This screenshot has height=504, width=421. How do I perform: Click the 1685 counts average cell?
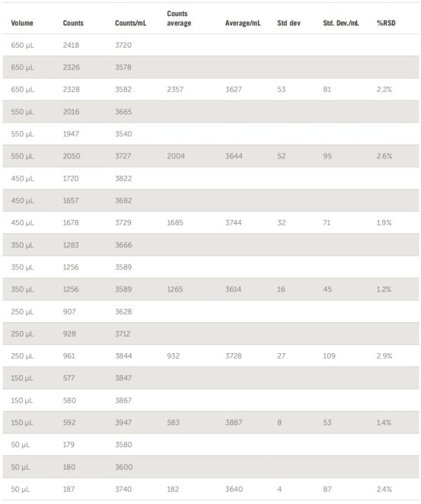(x=175, y=223)
